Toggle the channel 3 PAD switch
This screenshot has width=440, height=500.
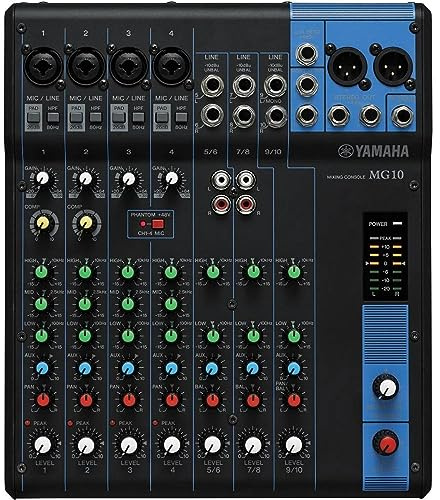119,117
